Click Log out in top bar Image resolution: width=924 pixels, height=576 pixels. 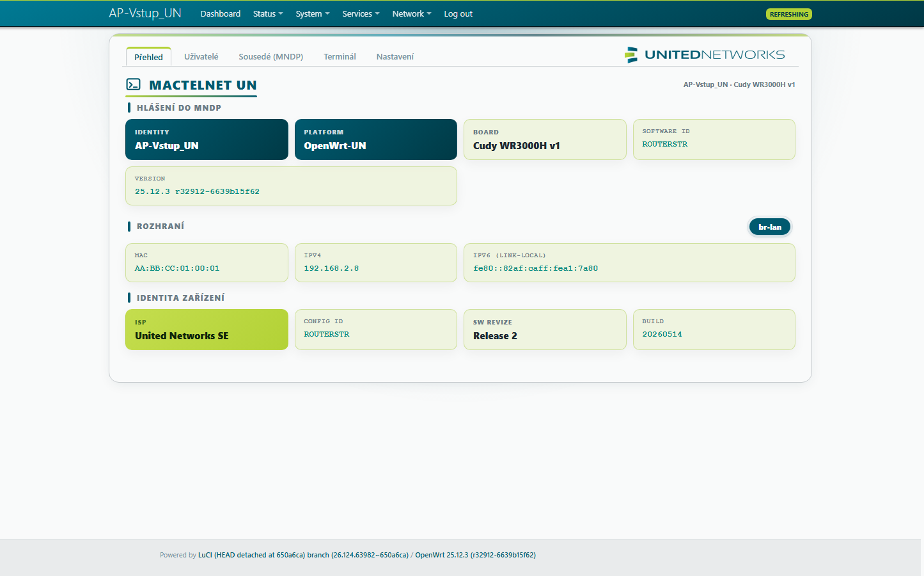click(458, 13)
